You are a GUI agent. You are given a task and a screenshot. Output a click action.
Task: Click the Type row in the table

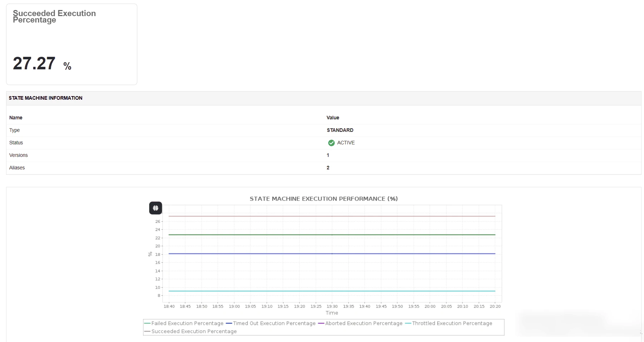click(15, 130)
